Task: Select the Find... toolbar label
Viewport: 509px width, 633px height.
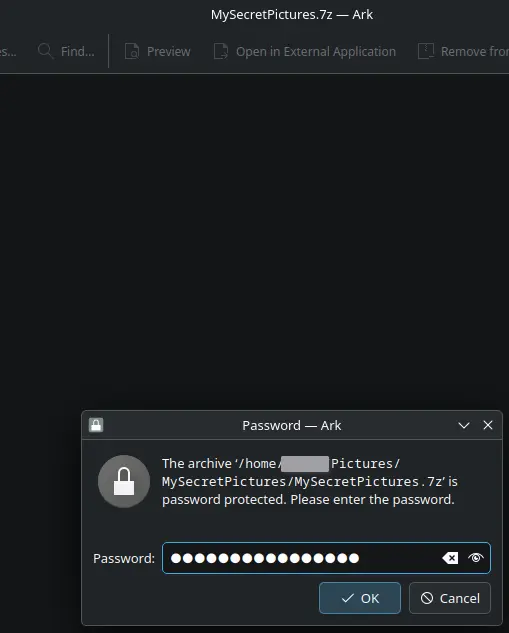Action: pyautogui.click(x=78, y=52)
